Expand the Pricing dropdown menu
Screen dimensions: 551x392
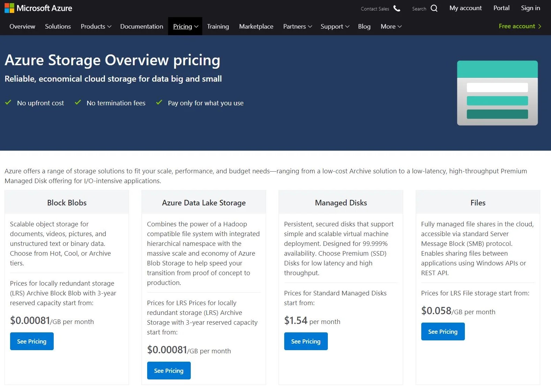pyautogui.click(x=186, y=27)
